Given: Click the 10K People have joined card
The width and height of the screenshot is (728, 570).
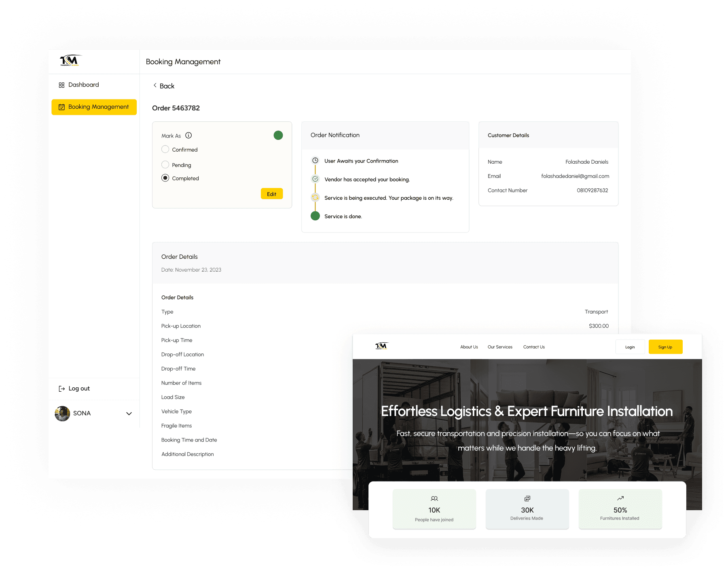Looking at the screenshot, I should 434,509.
